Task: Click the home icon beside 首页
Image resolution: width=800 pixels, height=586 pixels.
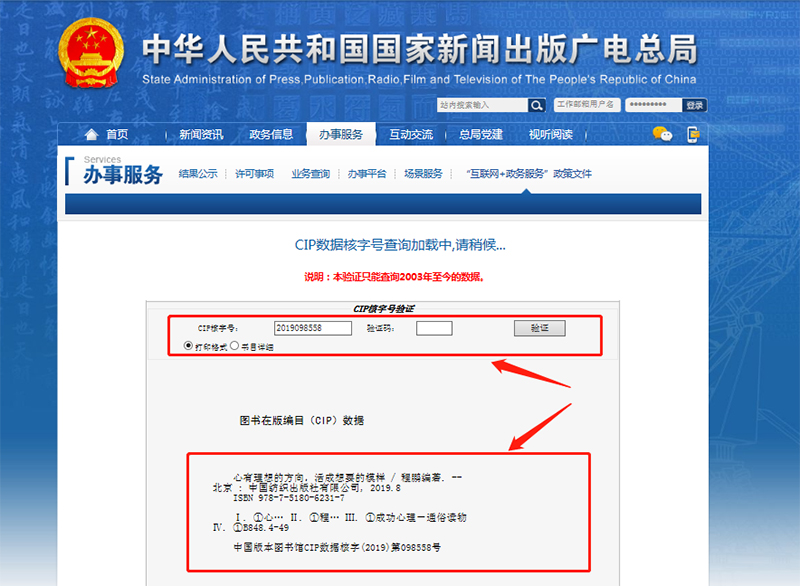Action: coord(91,135)
